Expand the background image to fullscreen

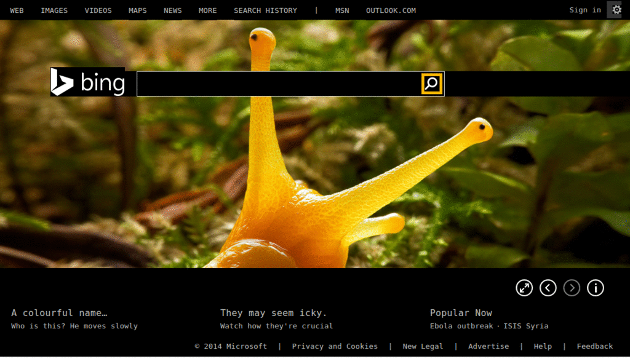click(524, 288)
